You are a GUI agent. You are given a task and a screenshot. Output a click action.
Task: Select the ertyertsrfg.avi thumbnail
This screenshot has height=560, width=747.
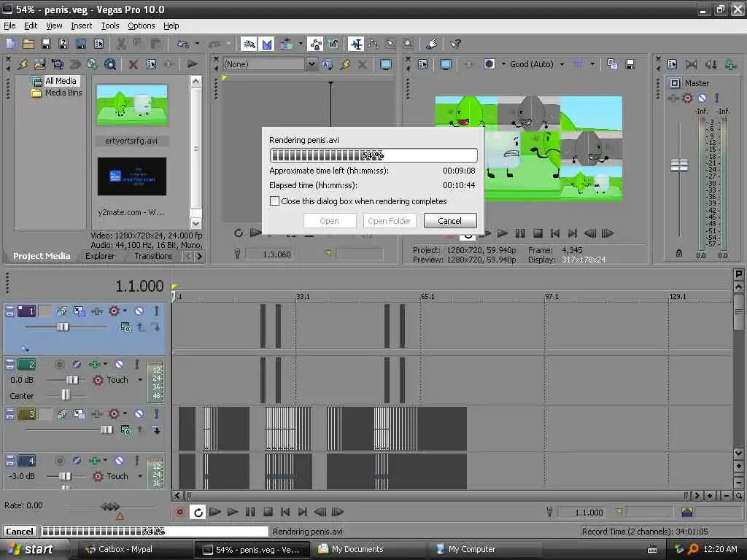(132, 105)
